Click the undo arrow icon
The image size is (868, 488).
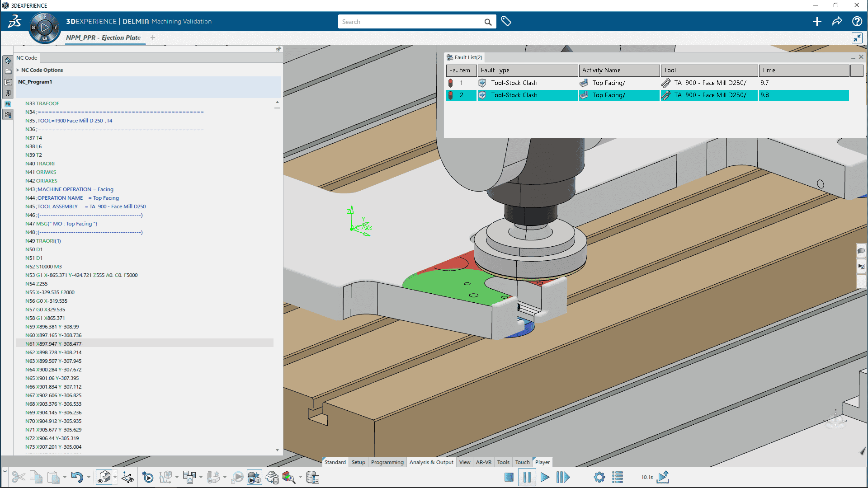point(77,477)
